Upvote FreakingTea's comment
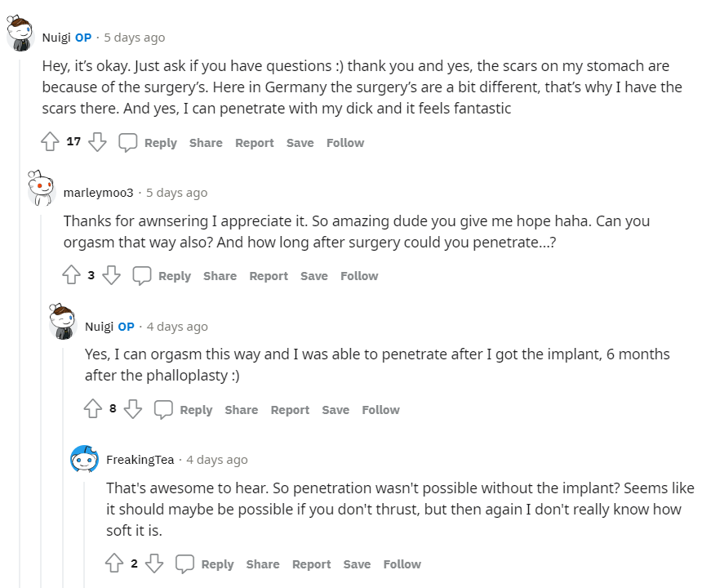This screenshot has width=711, height=588. (114, 563)
